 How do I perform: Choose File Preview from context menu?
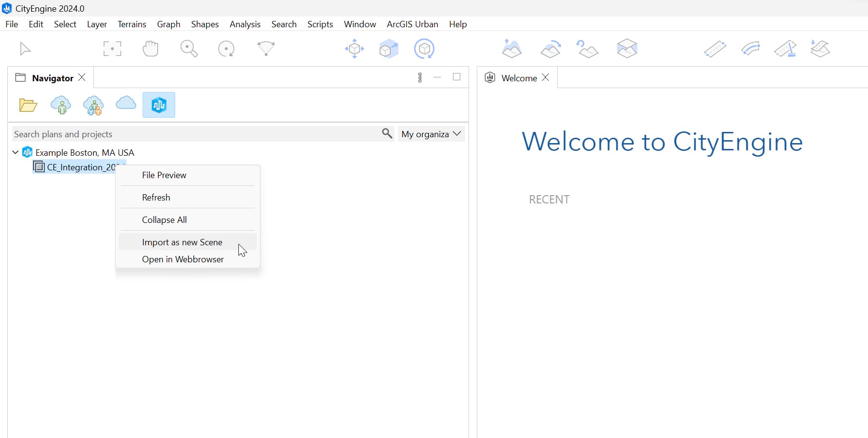point(188,175)
